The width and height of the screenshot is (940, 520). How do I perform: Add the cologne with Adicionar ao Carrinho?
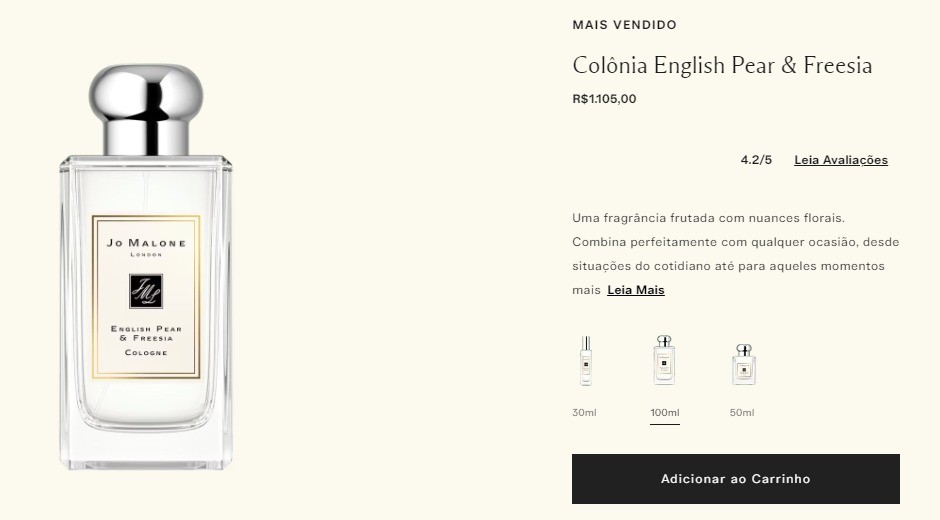[x=736, y=479]
